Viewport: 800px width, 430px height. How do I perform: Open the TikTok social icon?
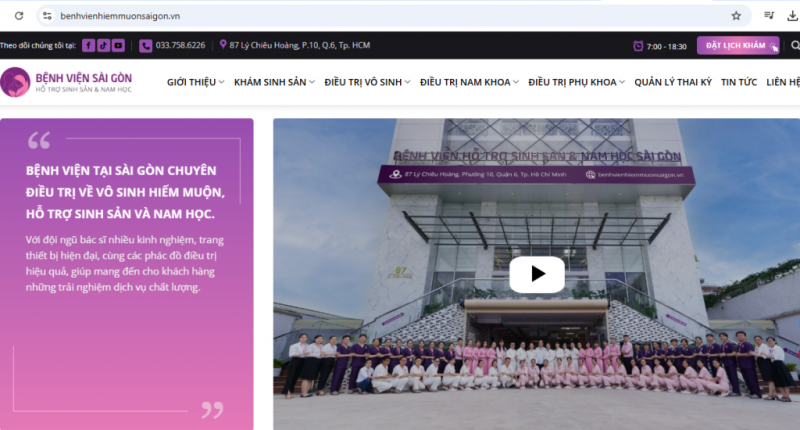104,45
